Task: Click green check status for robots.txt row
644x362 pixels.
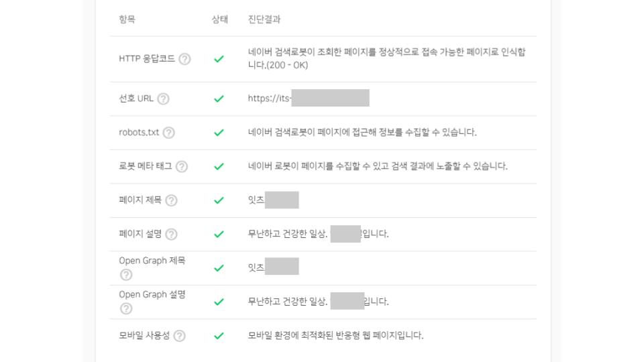Action: click(219, 133)
